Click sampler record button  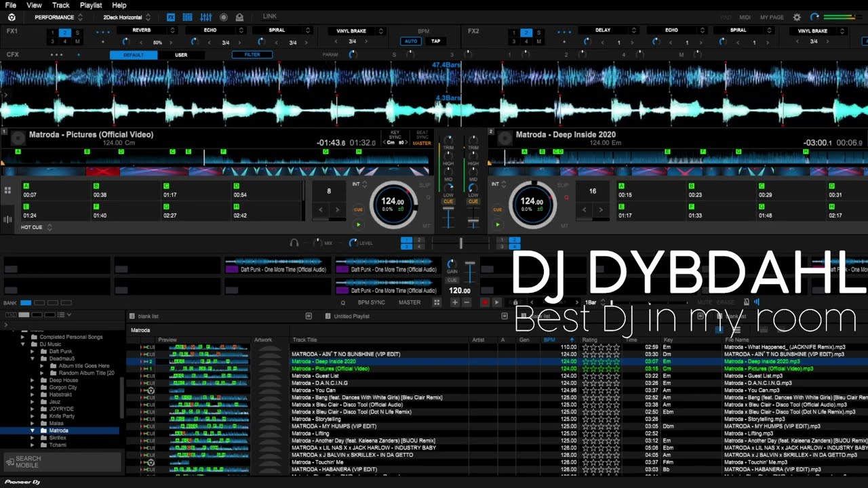(x=484, y=302)
